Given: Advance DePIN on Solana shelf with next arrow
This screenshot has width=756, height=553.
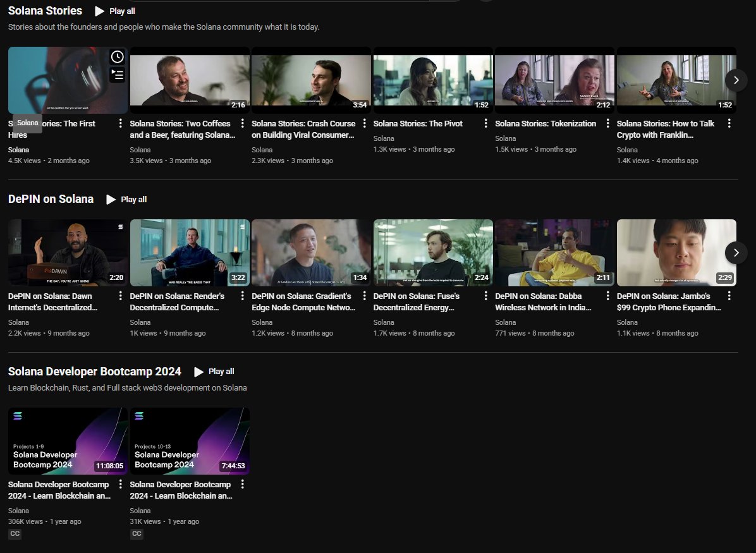Looking at the screenshot, I should coord(736,253).
